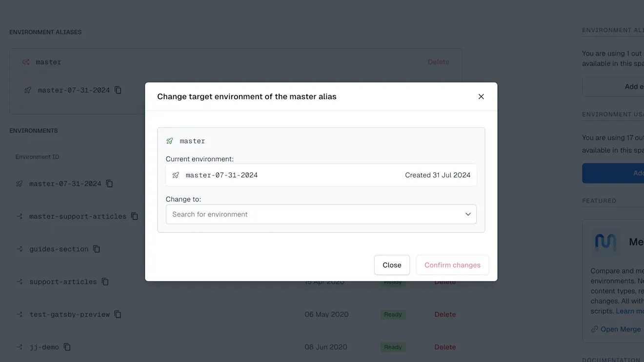Select the current environment master-07-31-2024 row

click(321, 175)
